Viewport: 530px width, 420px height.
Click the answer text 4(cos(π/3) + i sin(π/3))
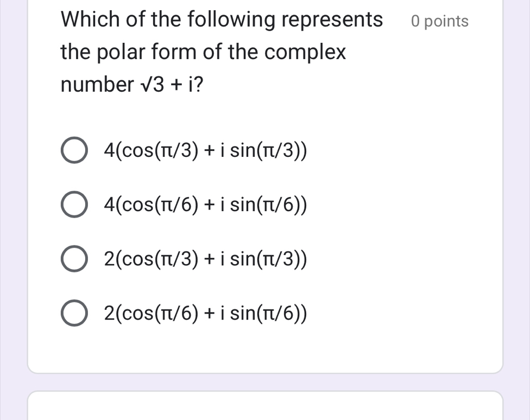click(206, 151)
